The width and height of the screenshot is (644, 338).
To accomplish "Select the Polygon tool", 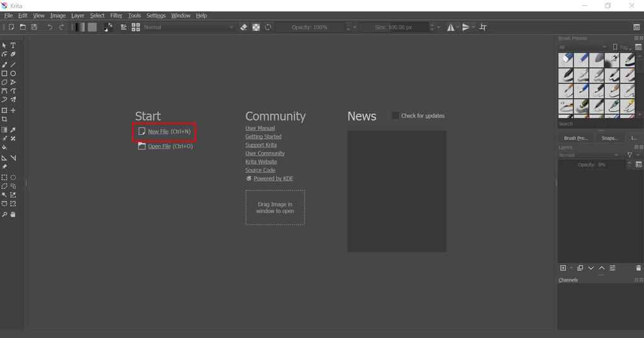I will coord(4,82).
